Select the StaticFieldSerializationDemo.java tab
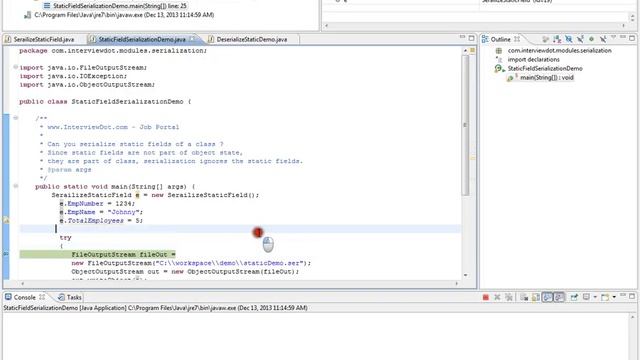The width and height of the screenshot is (640, 360). coord(142,39)
